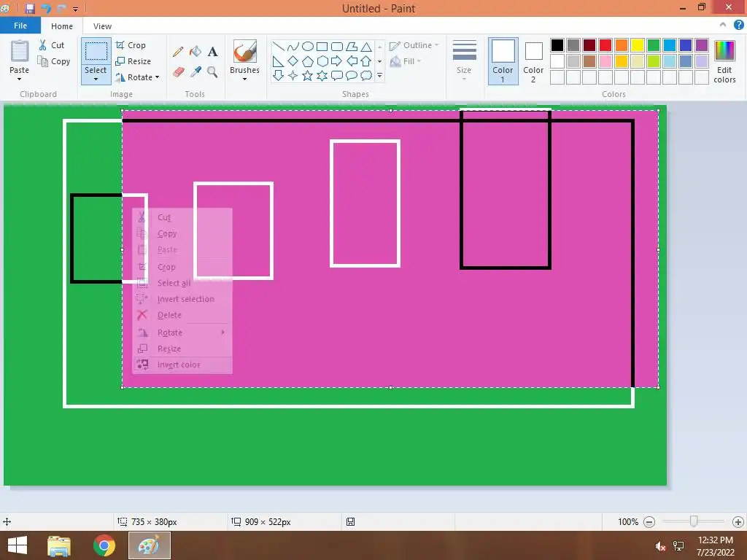
Task: Choose Invert selection in context menu
Action: click(x=182, y=299)
